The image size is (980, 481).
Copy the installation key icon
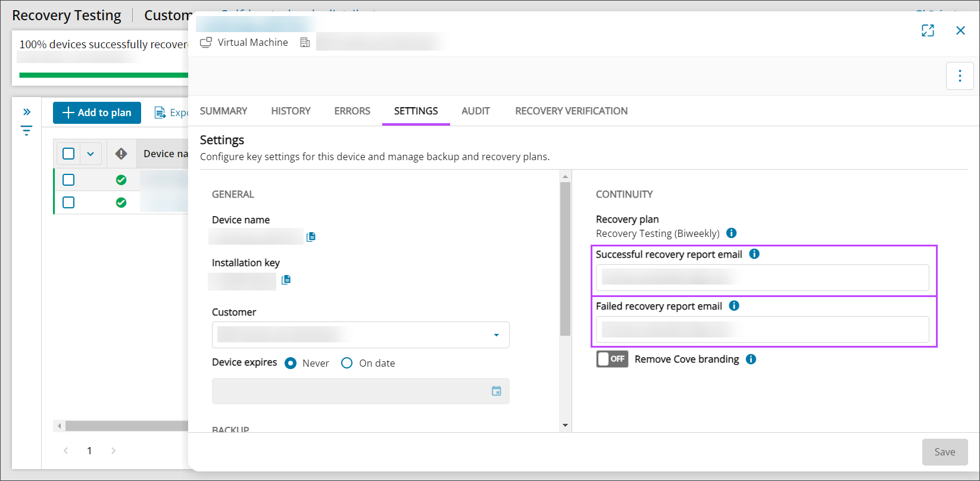point(286,280)
